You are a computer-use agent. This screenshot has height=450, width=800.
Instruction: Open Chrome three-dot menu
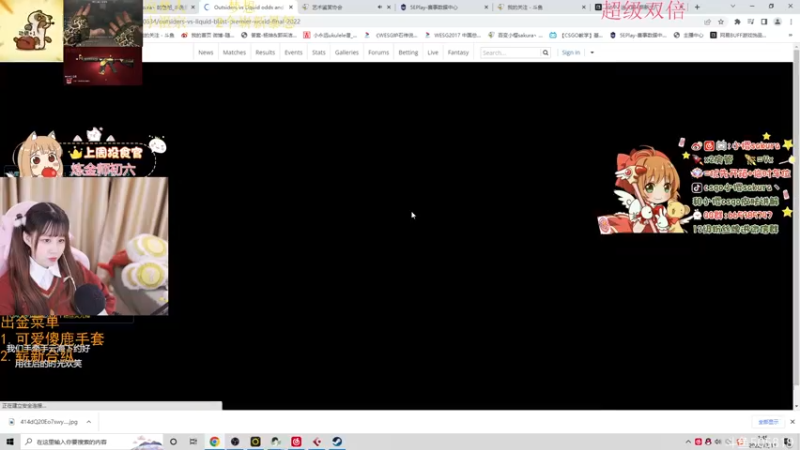791,22
